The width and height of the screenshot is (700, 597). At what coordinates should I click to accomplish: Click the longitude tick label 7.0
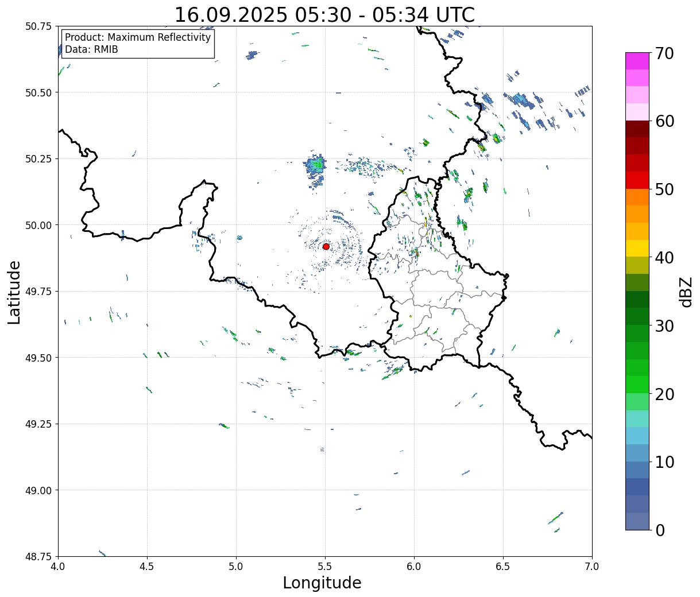pyautogui.click(x=592, y=567)
